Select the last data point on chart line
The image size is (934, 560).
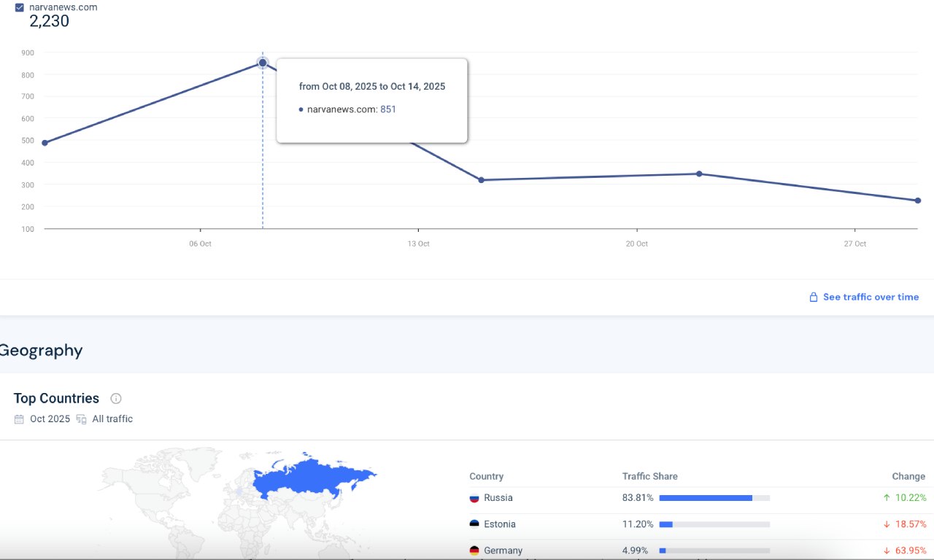(x=917, y=201)
